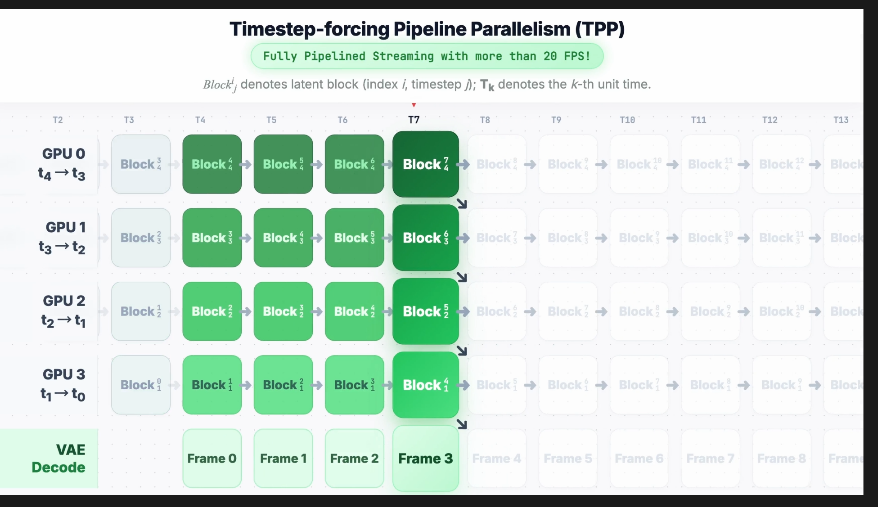This screenshot has height=507, width=878.
Task: Pick GPU 2's block in the T6 column
Action: (354, 311)
